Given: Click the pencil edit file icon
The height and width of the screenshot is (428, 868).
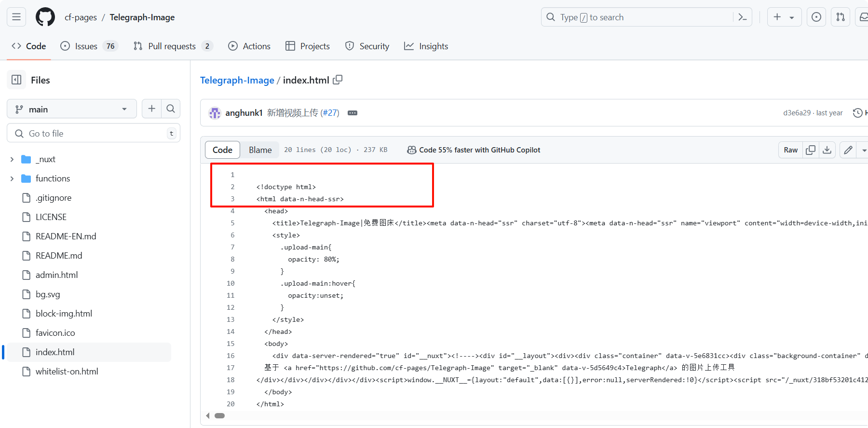Looking at the screenshot, I should pyautogui.click(x=848, y=150).
